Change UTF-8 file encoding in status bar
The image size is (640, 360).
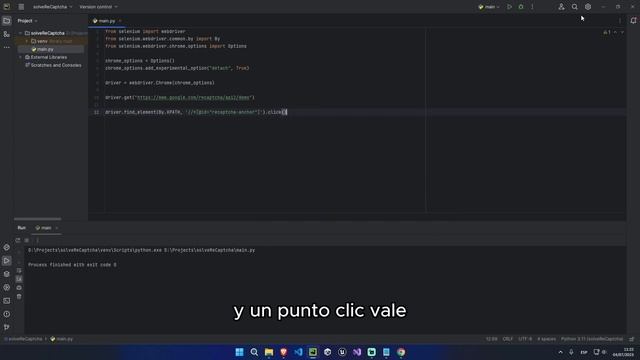(525, 339)
